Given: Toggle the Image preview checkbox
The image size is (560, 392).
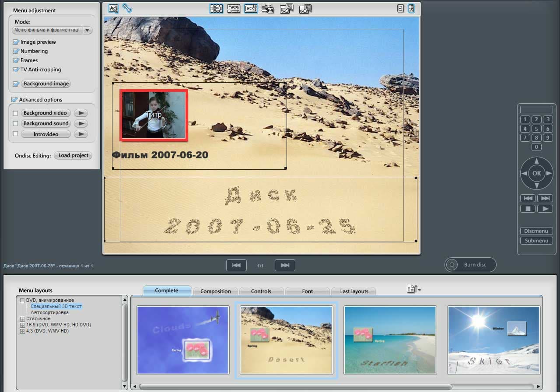Looking at the screenshot, I should click(16, 42).
